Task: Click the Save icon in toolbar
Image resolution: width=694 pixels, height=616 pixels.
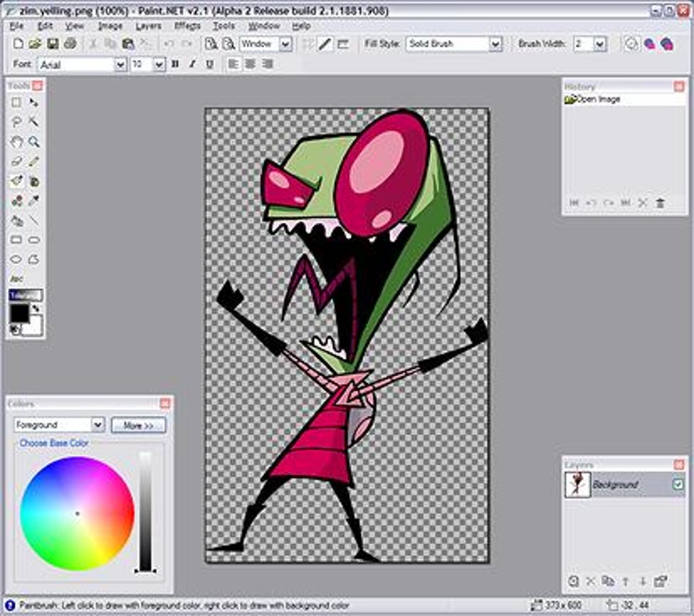Action: point(52,44)
